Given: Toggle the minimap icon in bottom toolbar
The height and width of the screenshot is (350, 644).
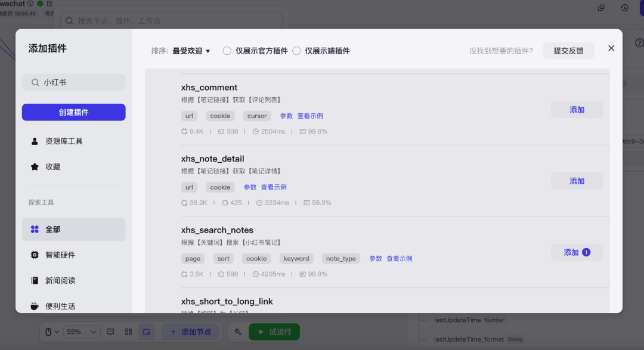Looking at the screenshot, I should pyautogui.click(x=146, y=332).
